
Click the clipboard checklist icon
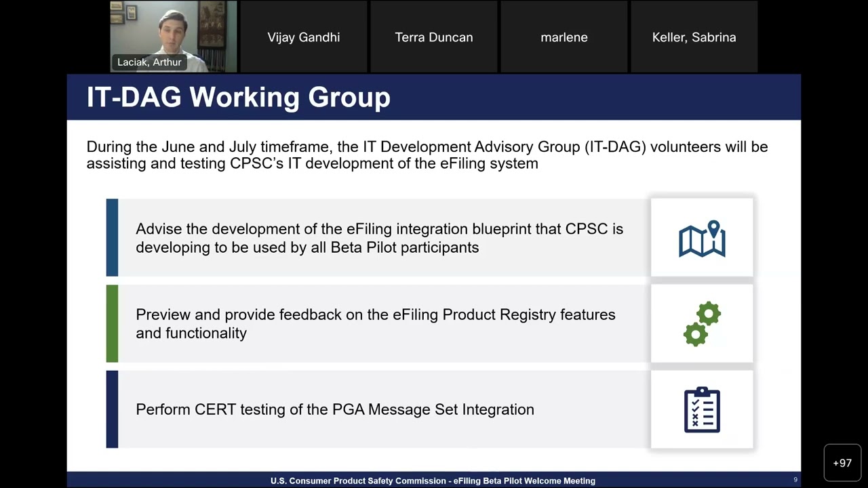click(702, 409)
